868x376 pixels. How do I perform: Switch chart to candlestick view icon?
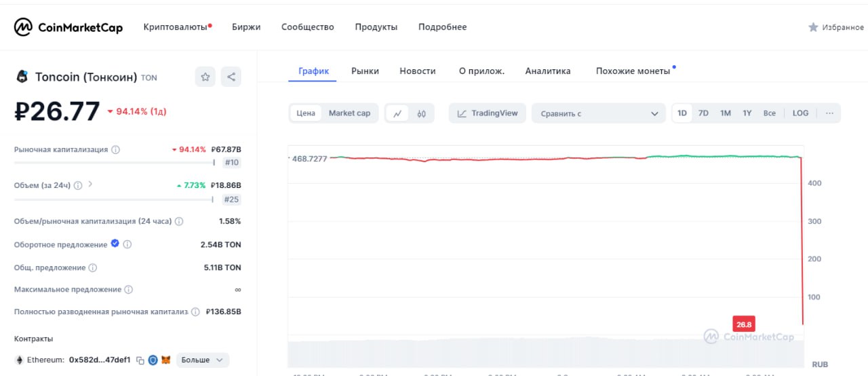421,113
